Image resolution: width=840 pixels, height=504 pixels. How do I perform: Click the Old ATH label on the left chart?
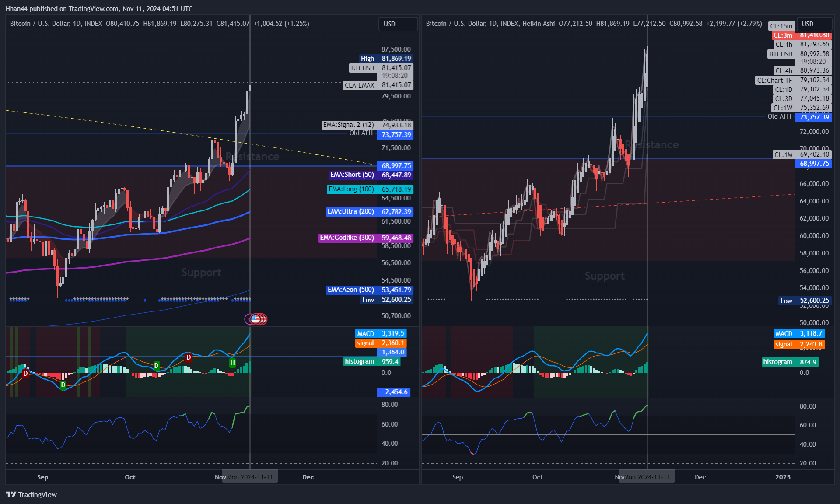pyautogui.click(x=361, y=133)
